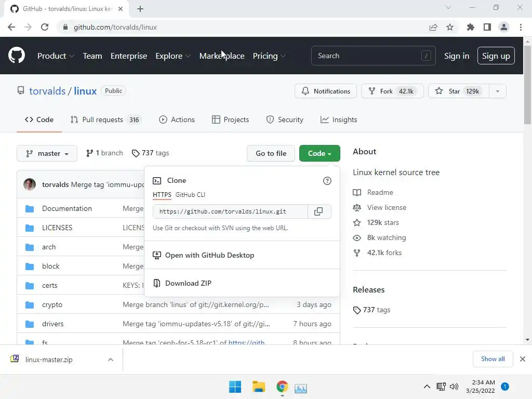Open the block folder
The image size is (532, 399).
point(50,267)
